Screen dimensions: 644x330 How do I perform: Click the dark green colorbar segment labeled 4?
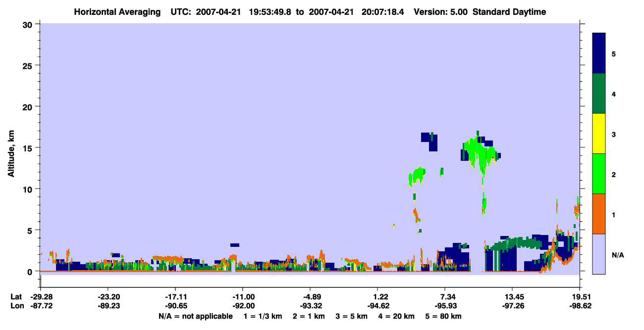pos(598,94)
